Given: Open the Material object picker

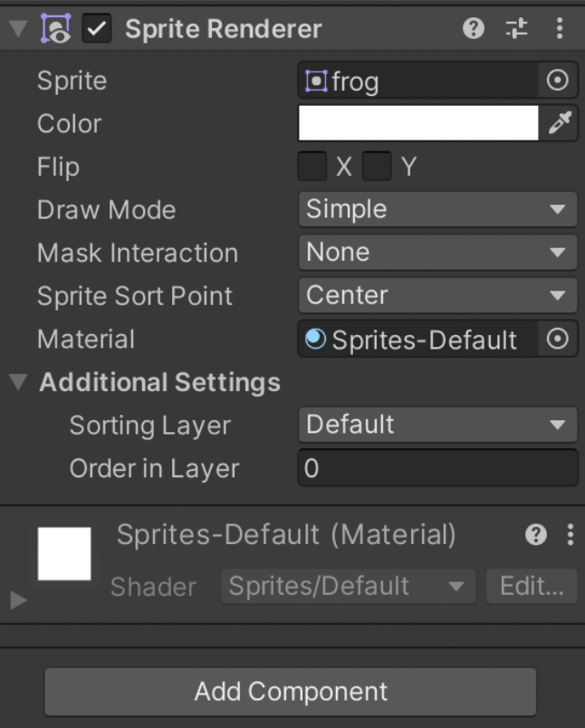Looking at the screenshot, I should click(x=558, y=340).
